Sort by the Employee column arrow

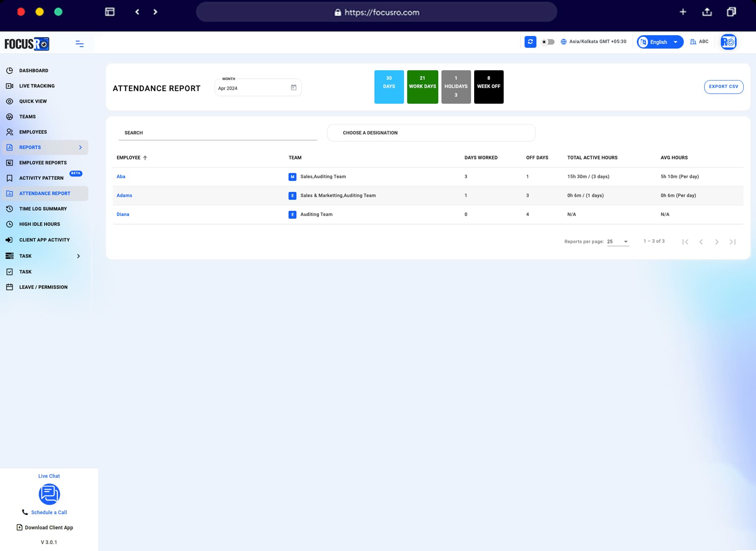point(146,157)
